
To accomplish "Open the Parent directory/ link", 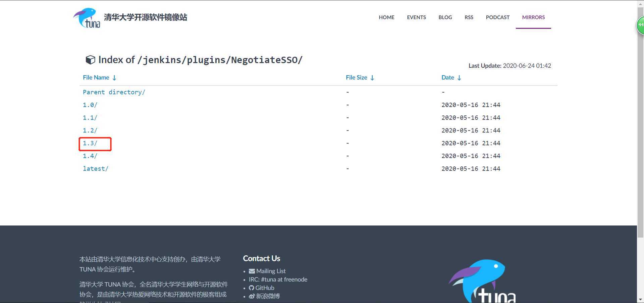I will tap(114, 92).
